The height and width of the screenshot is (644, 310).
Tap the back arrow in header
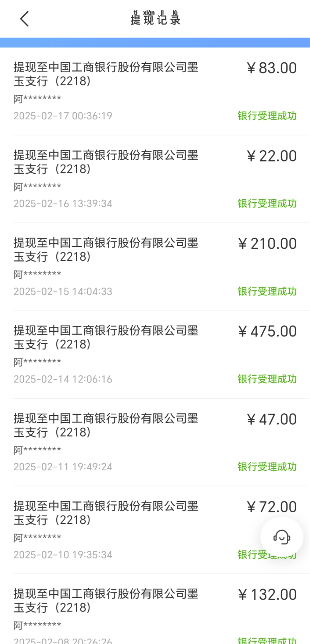(x=24, y=19)
